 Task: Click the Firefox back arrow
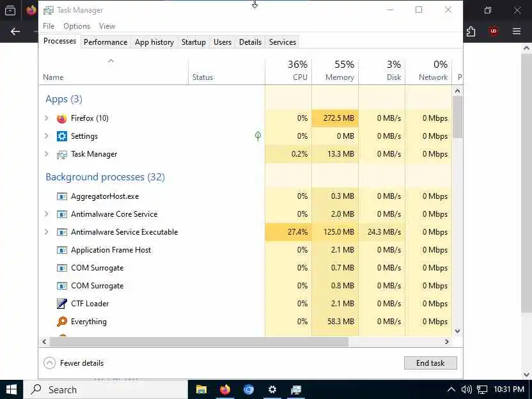point(15,31)
